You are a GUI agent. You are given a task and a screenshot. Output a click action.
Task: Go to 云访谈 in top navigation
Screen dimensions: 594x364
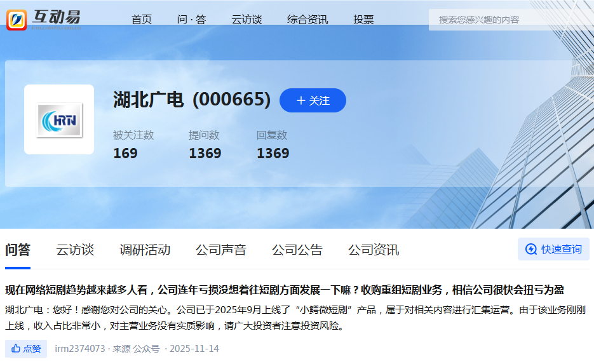(246, 20)
